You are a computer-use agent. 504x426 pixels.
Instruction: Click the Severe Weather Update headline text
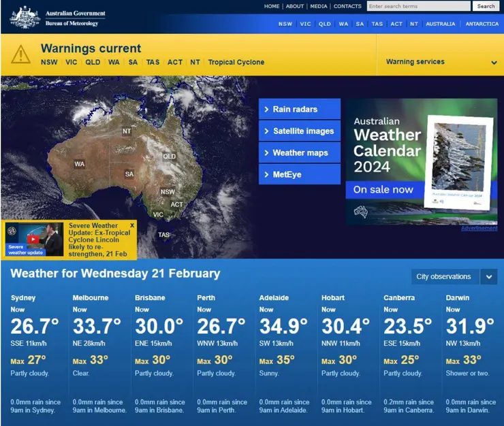99,240
